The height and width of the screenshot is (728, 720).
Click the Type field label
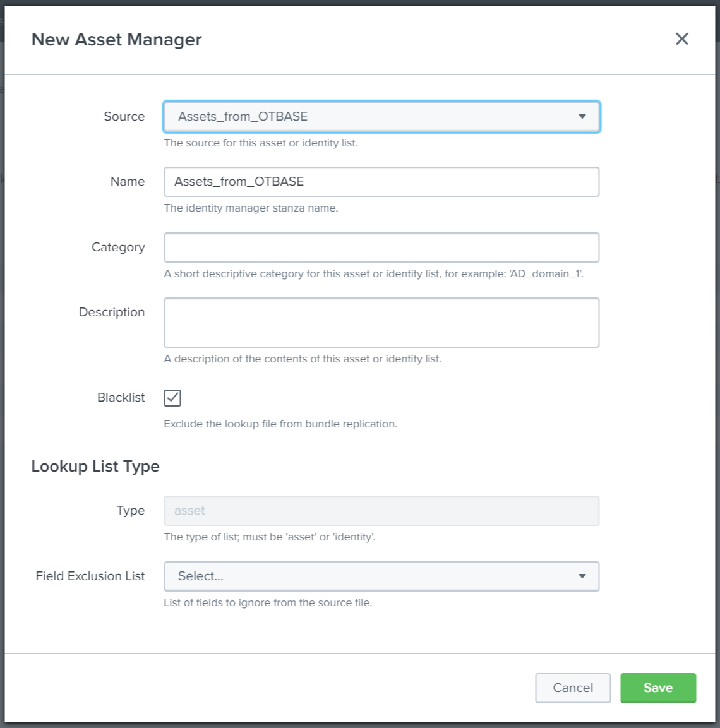click(131, 511)
